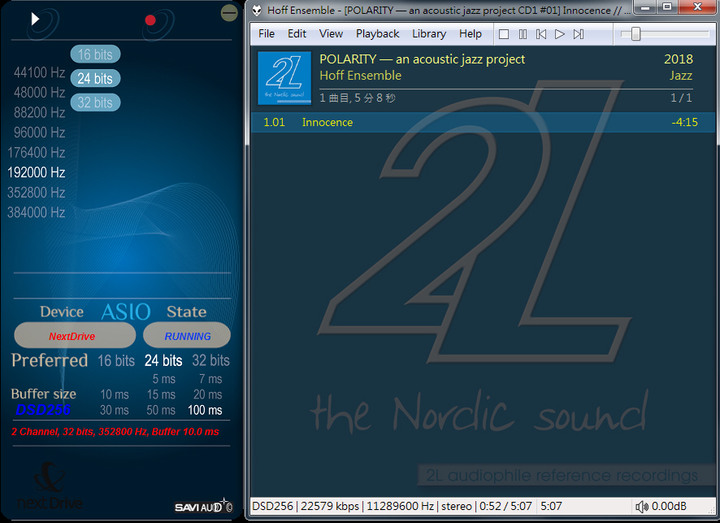Select 100 ms buffer size
The width and height of the screenshot is (720, 523).
[x=205, y=411]
